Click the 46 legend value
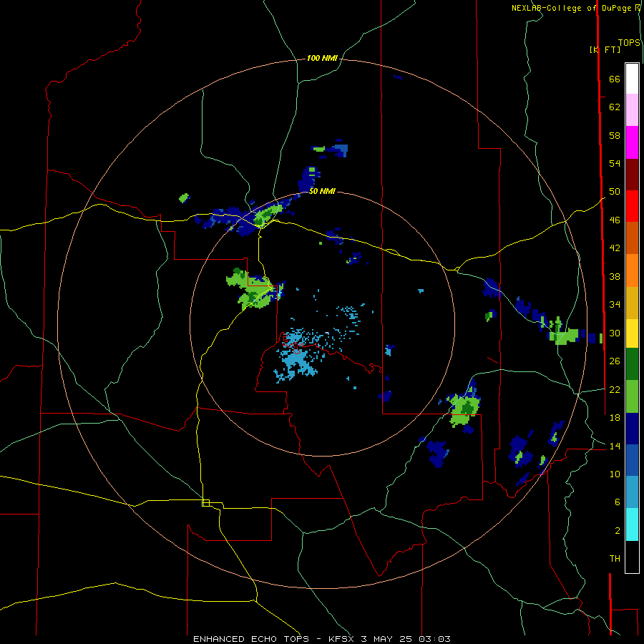 click(x=615, y=220)
